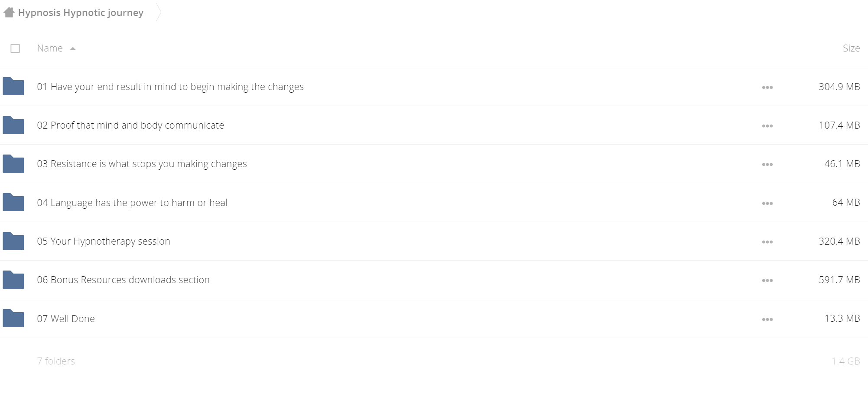Open 02 Proof that mind and body communicate
868x403 pixels.
point(130,125)
